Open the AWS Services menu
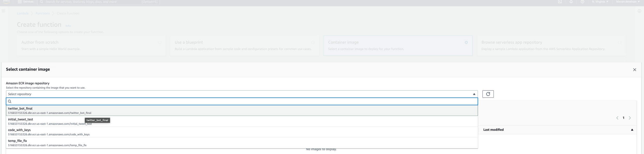 [x=26, y=2]
